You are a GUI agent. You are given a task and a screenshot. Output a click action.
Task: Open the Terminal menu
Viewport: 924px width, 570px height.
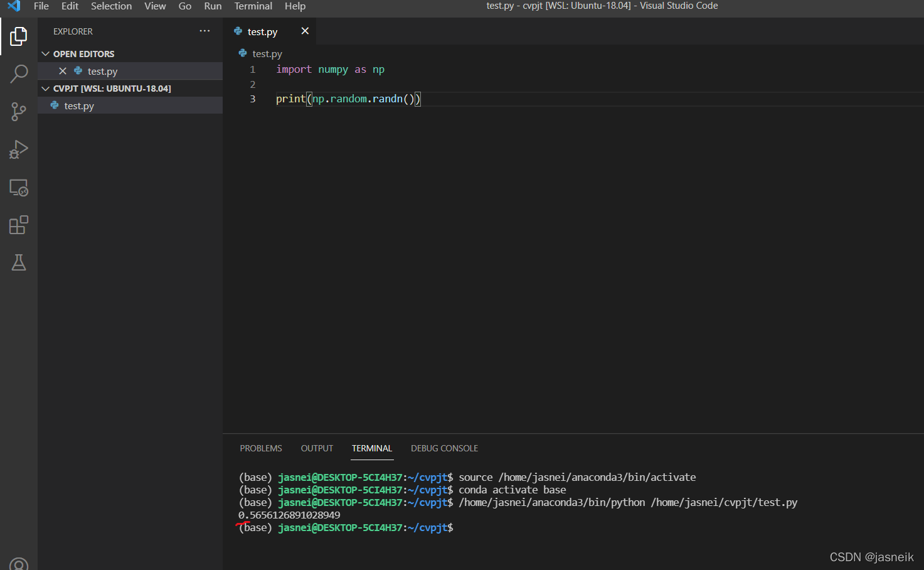[253, 6]
